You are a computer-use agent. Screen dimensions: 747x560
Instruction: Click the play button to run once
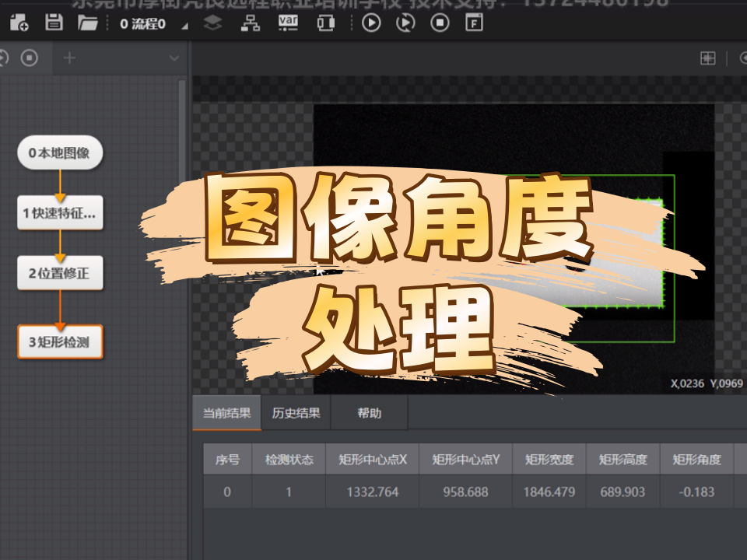pyautogui.click(x=371, y=23)
